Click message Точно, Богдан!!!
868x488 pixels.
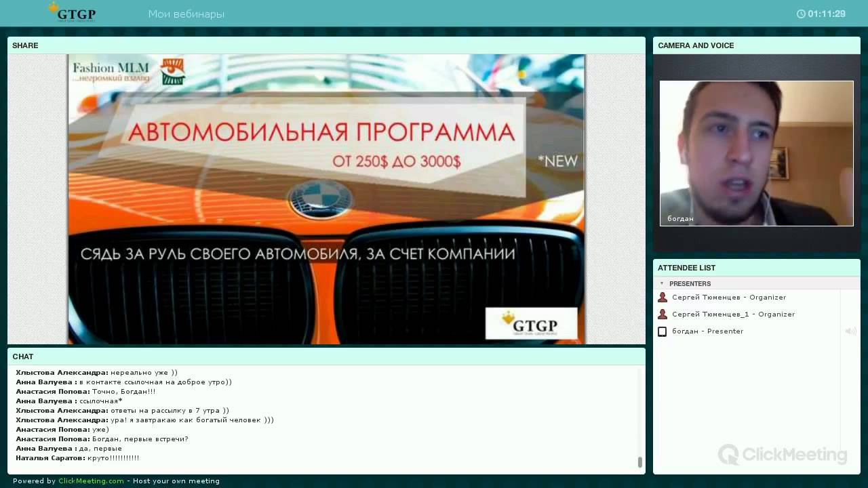click(123, 392)
